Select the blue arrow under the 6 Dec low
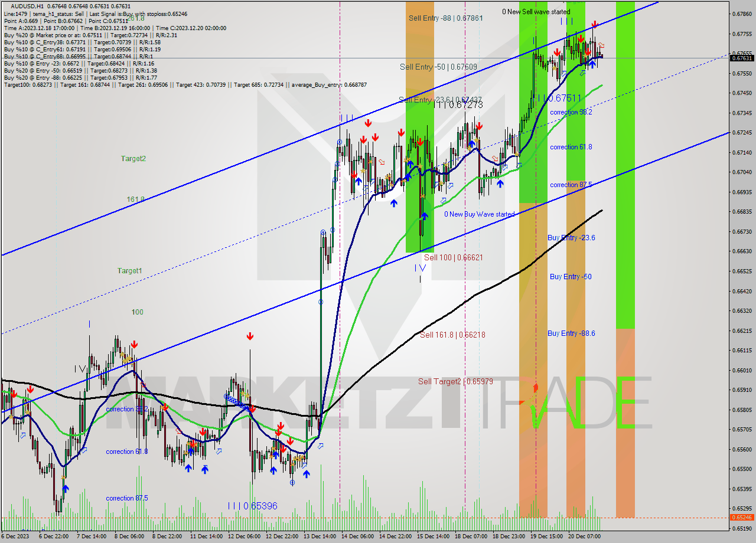Image resolution: width=756 pixels, height=543 pixels. [x=65, y=489]
